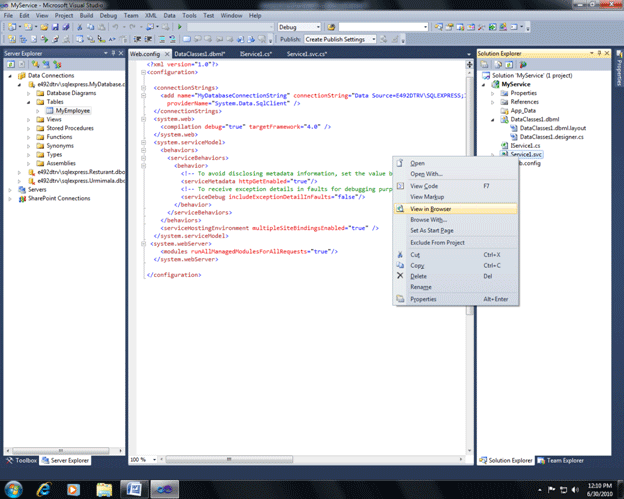Viewport: 624px width, 499px height.
Task: Collapse the configuration XML outline region
Action: pyautogui.click(x=144, y=73)
